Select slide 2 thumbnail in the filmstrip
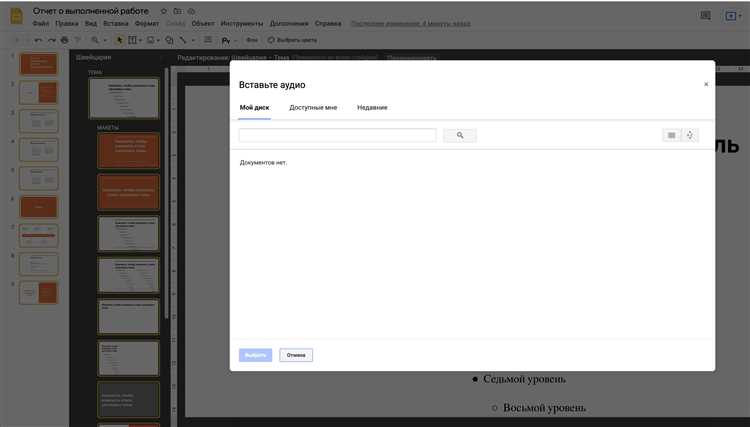Image resolution: width=750 pixels, height=427 pixels. pos(38,93)
